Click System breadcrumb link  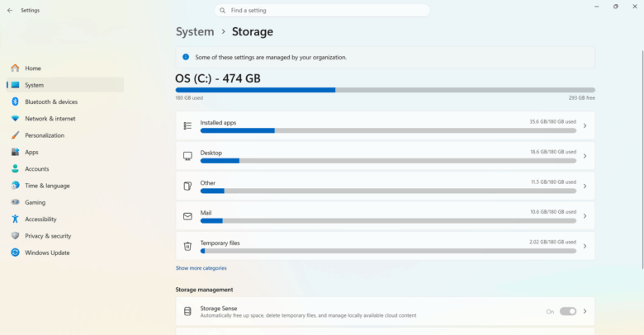click(195, 31)
